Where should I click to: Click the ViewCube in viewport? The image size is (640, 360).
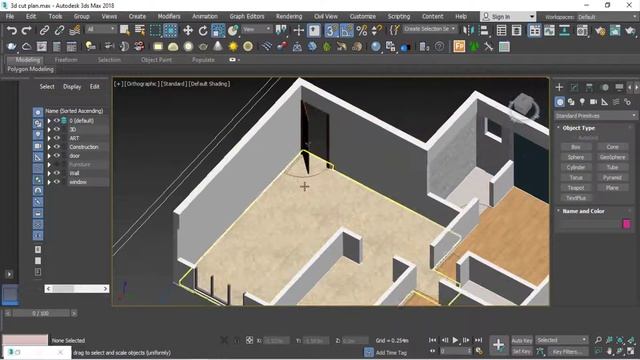[524, 107]
